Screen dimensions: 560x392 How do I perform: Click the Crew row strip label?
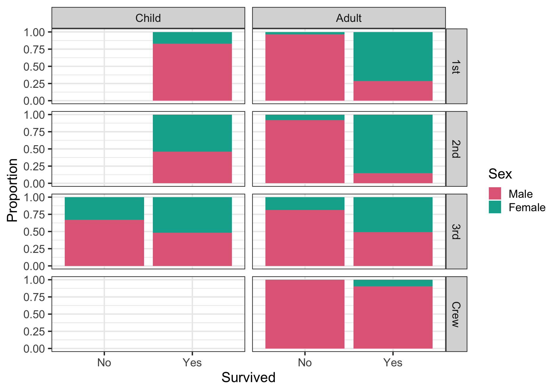[456, 314]
